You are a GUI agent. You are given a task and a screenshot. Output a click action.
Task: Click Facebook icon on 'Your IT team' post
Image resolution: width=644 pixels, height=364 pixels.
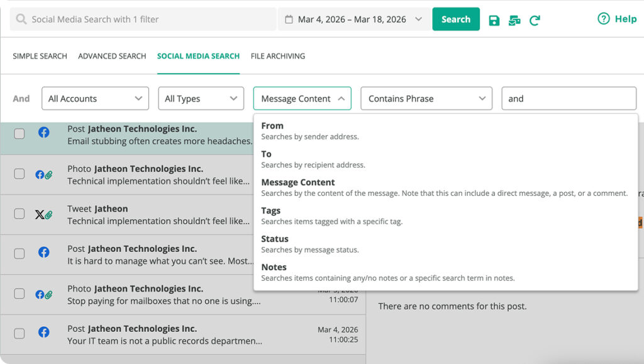coord(44,332)
